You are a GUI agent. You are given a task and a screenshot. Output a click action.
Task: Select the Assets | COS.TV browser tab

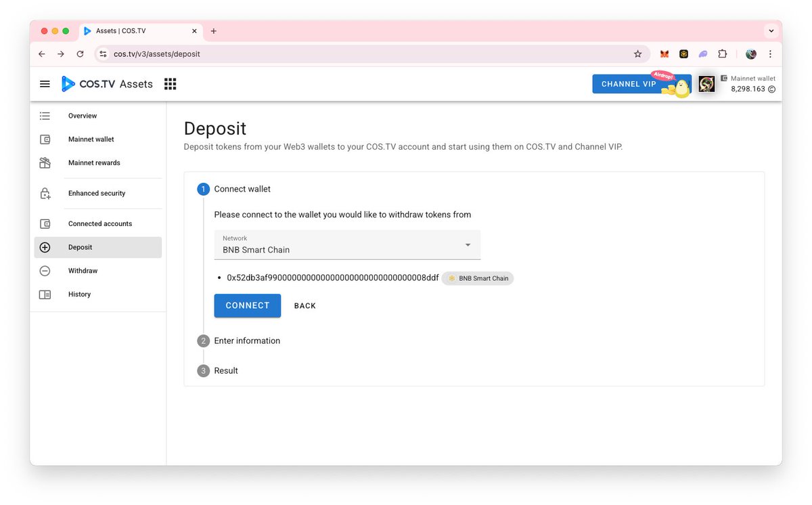tap(140, 31)
